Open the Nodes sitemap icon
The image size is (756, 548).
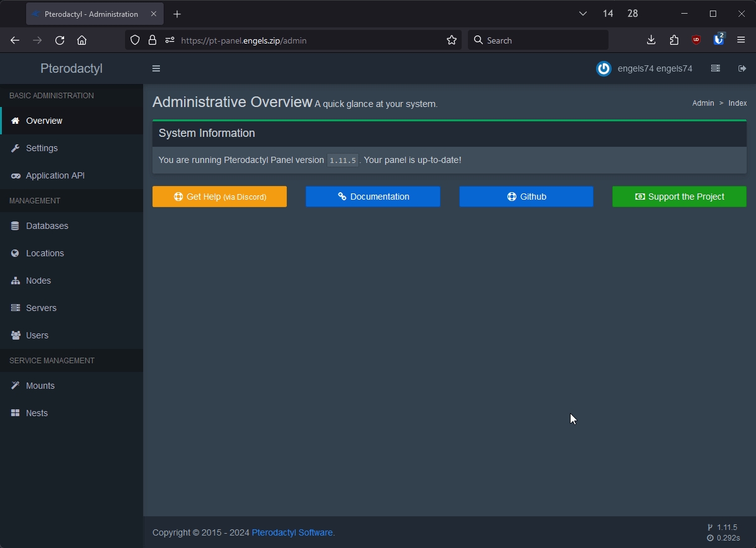click(16, 281)
